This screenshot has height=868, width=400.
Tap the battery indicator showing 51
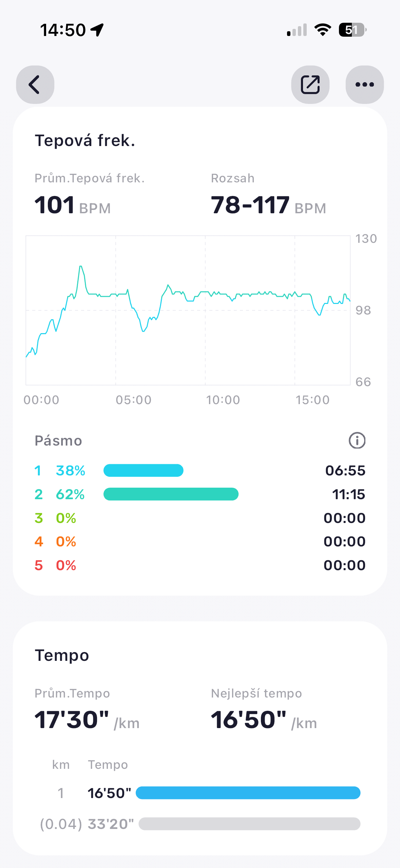(352, 30)
